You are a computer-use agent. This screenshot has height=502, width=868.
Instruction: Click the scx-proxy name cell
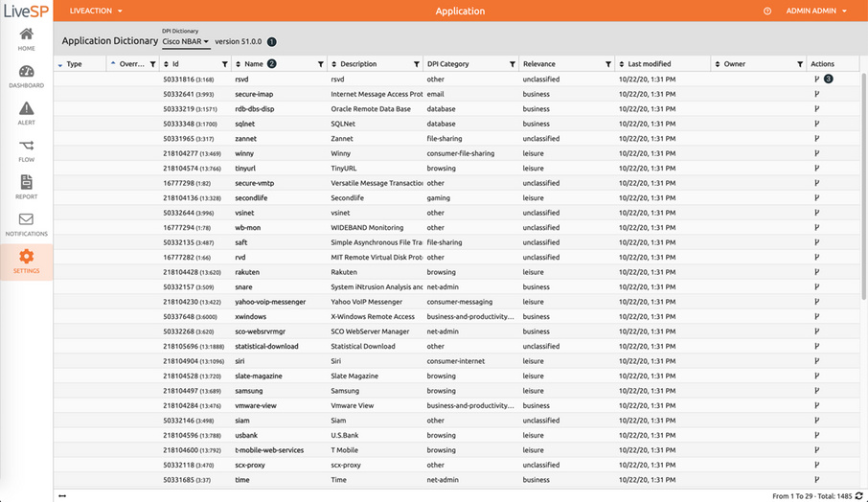pos(250,465)
